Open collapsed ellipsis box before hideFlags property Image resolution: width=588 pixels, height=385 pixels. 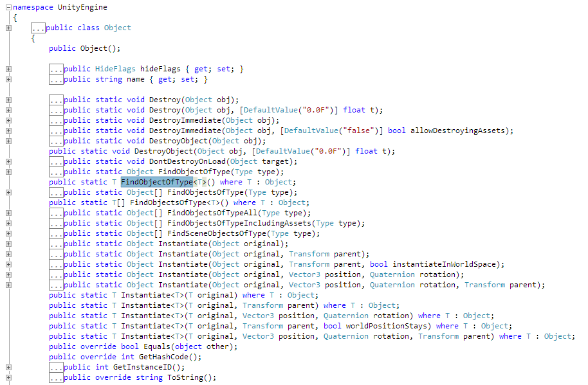pyautogui.click(x=56, y=69)
